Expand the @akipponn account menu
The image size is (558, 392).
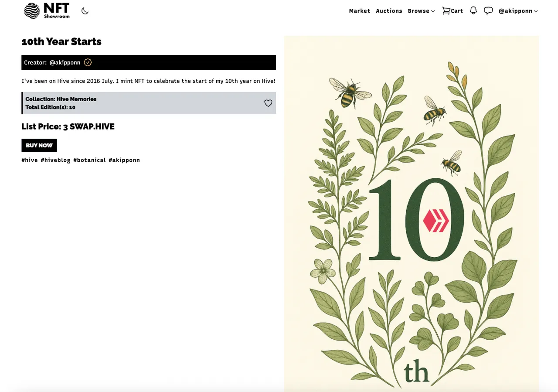pos(518,11)
